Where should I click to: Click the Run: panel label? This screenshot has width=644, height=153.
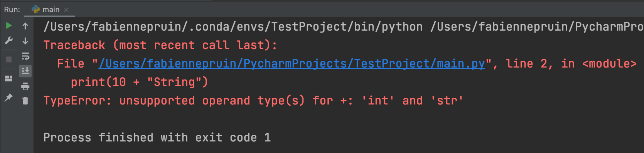[12, 10]
